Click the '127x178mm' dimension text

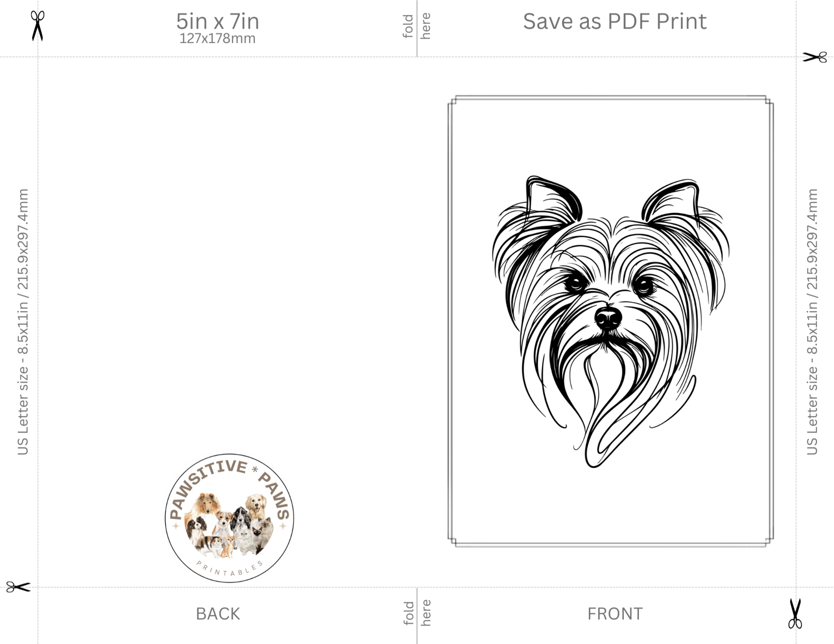pos(217,38)
